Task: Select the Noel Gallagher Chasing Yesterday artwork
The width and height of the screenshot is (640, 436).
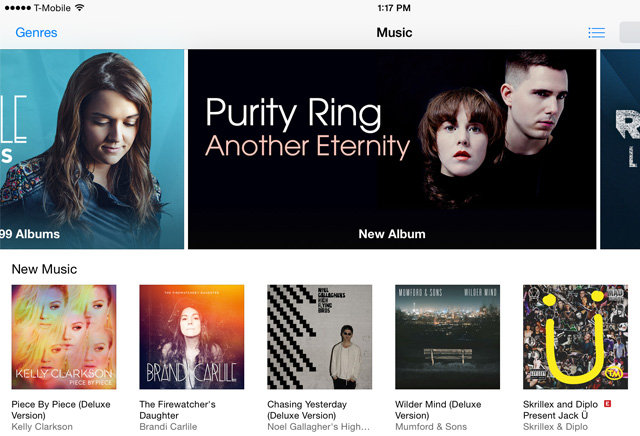Action: pyautogui.click(x=320, y=337)
